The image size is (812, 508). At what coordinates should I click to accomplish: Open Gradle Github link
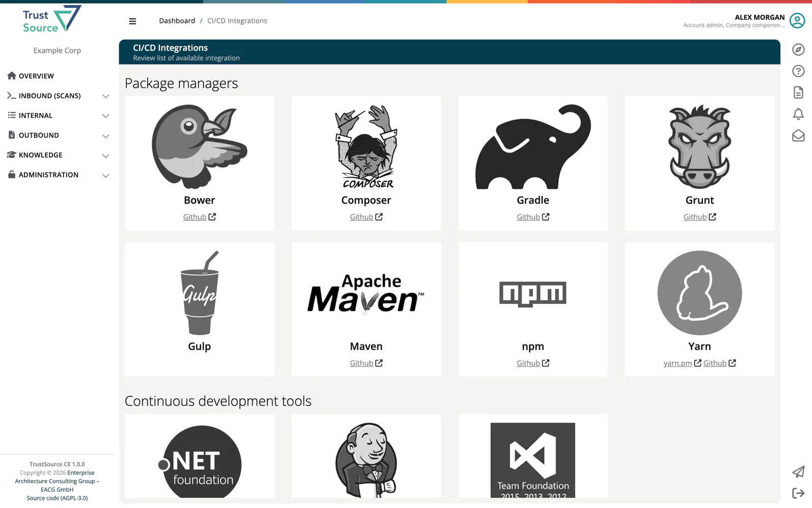533,217
